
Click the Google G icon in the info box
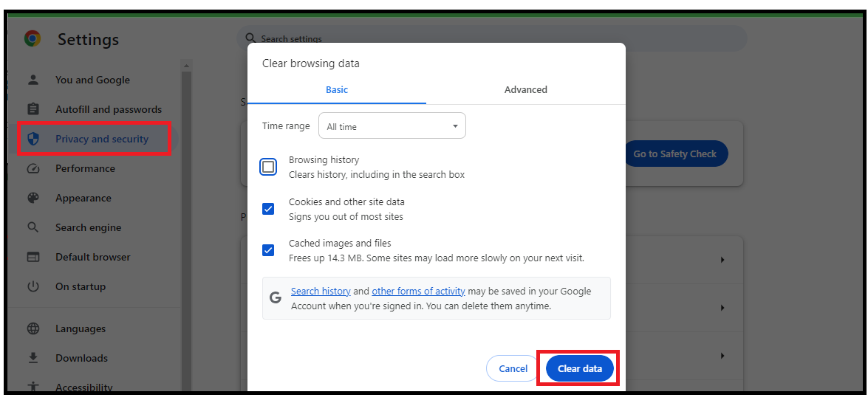point(275,298)
